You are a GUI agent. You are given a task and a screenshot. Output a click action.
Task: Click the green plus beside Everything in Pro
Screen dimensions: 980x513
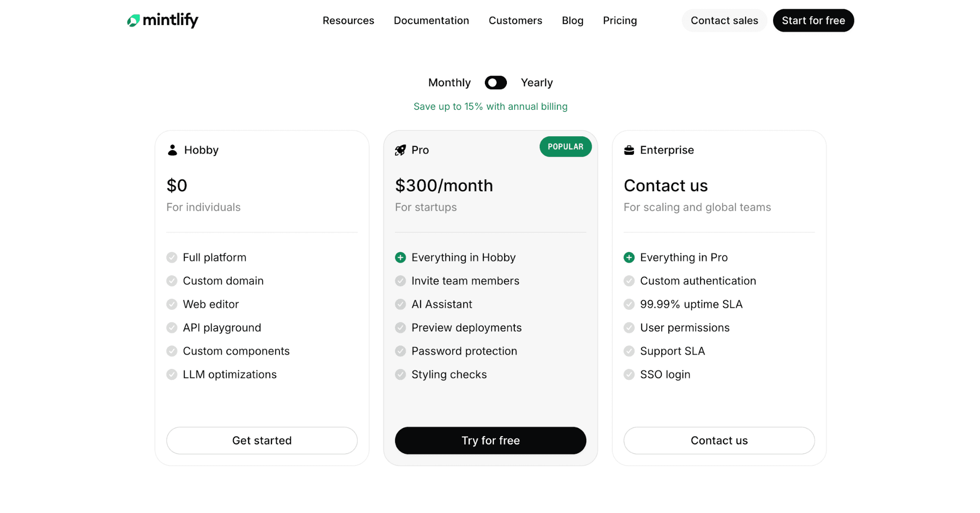tap(629, 257)
